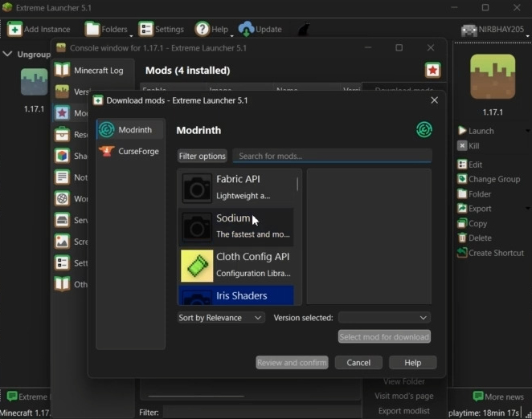
Task: Click Export in the right panel
Action: [x=474, y=209]
